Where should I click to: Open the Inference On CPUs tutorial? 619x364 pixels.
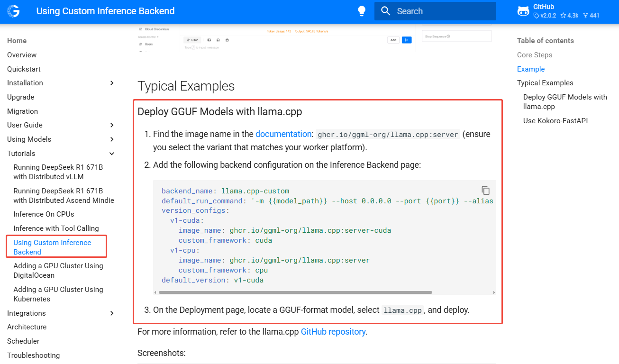44,214
